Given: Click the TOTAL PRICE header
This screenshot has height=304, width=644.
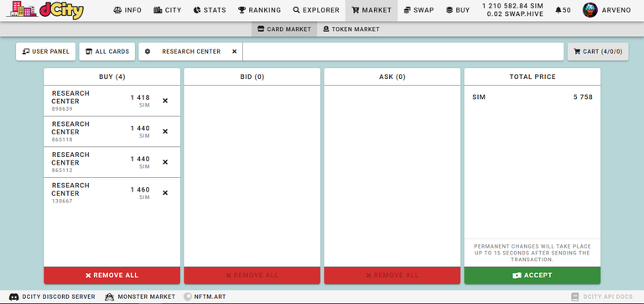Looking at the screenshot, I should point(532,76).
